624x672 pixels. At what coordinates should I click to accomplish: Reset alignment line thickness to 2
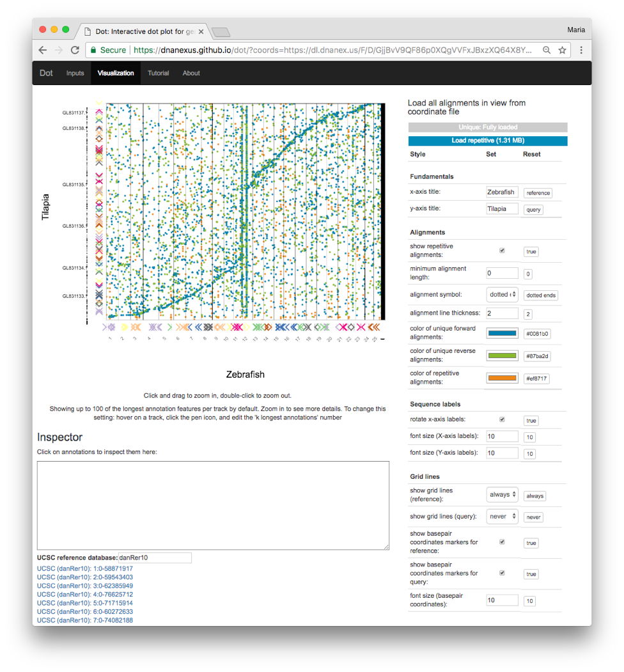coord(528,314)
